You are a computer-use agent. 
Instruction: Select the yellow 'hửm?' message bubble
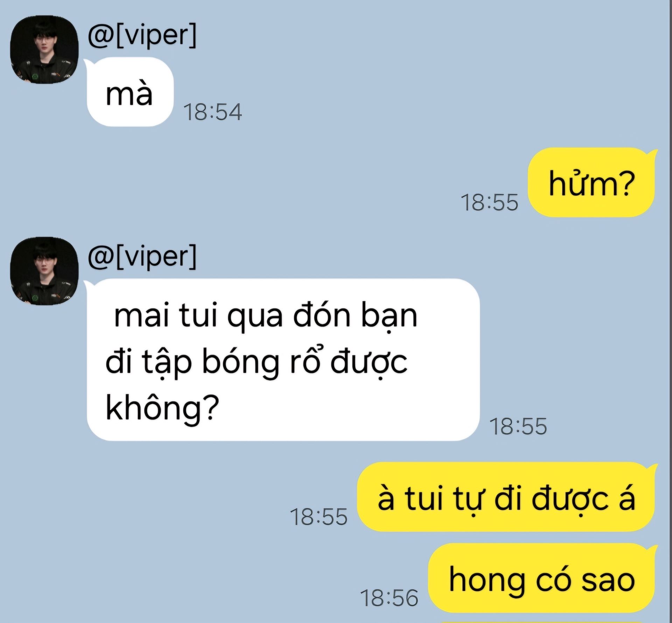591,182
